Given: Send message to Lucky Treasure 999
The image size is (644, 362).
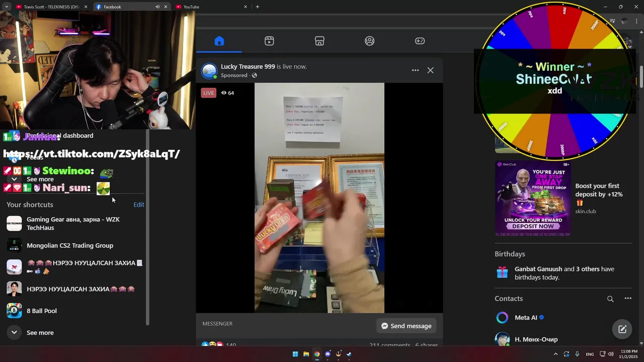Looking at the screenshot, I should 407,326.
